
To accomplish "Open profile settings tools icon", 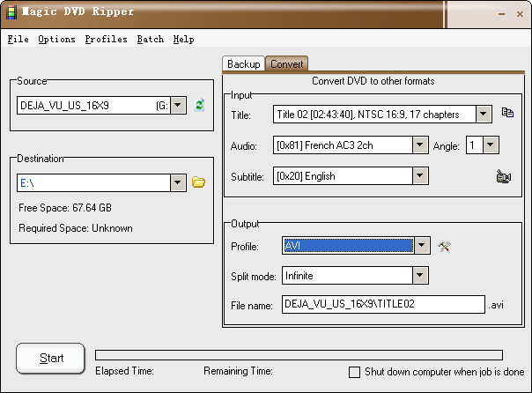I will point(445,246).
